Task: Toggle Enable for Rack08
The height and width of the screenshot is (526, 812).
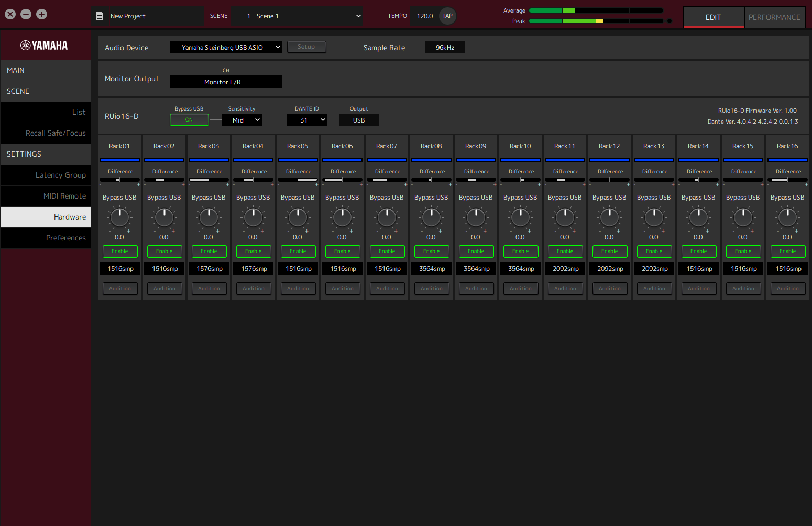Action: click(x=432, y=251)
